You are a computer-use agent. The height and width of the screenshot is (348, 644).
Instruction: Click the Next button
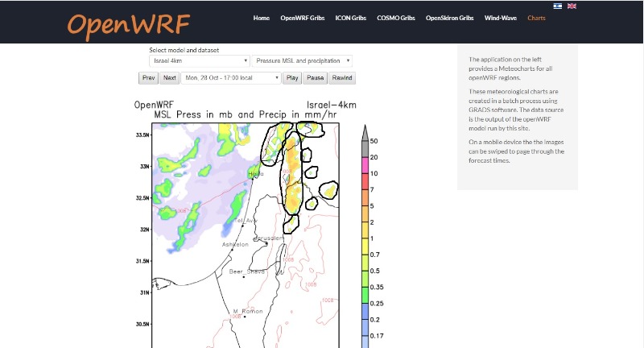169,78
